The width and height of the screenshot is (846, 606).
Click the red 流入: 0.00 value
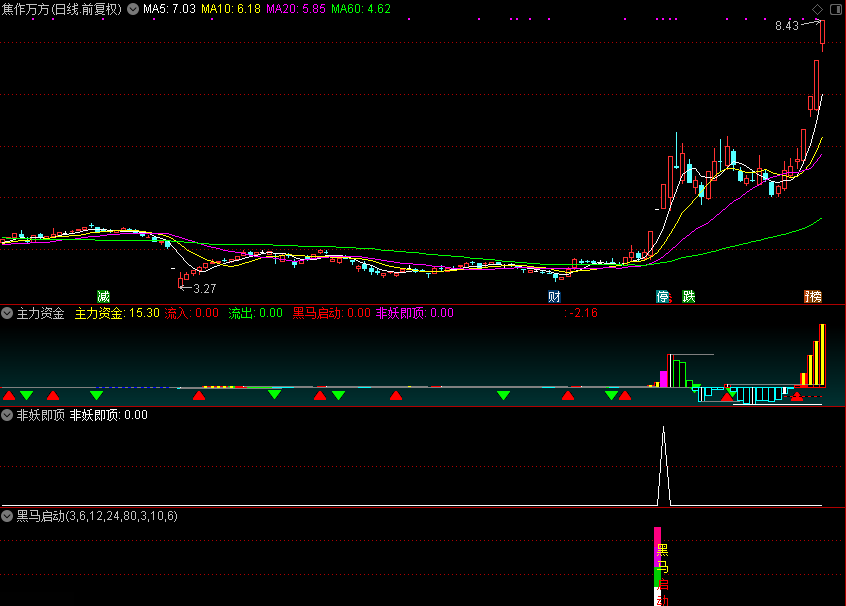(x=192, y=313)
